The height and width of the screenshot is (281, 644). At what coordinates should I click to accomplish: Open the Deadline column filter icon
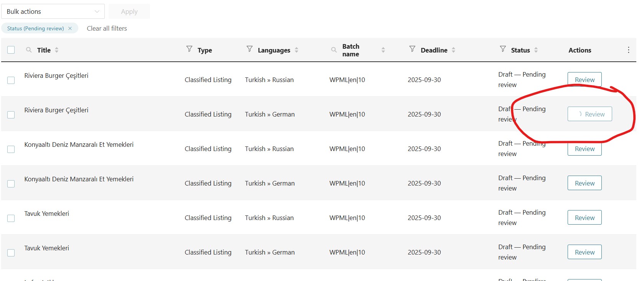412,49
